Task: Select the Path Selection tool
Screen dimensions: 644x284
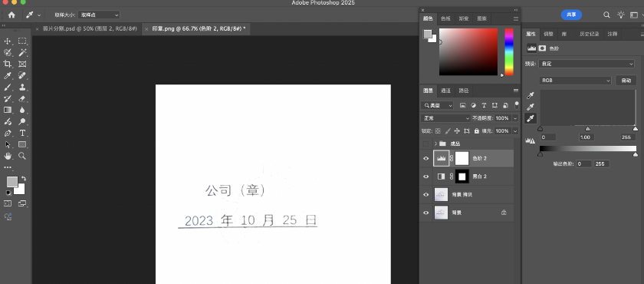Action: [x=8, y=144]
